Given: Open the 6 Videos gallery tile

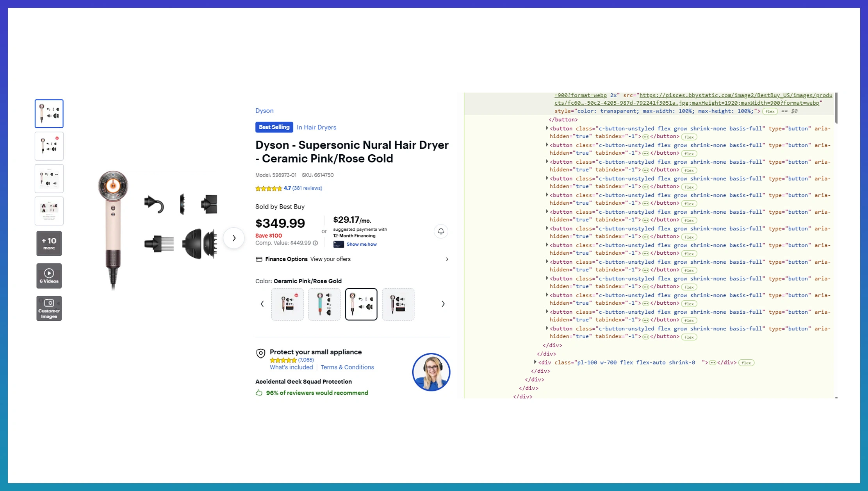Looking at the screenshot, I should click(x=49, y=276).
